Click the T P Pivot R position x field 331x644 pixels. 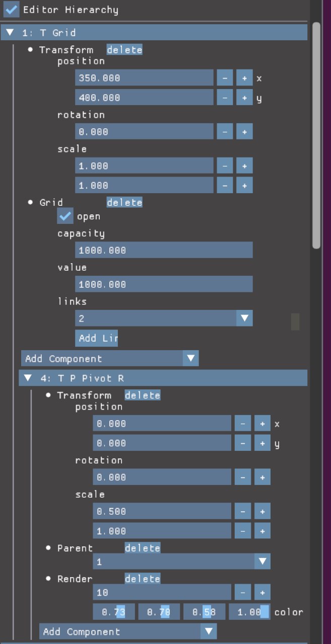pyautogui.click(x=162, y=424)
